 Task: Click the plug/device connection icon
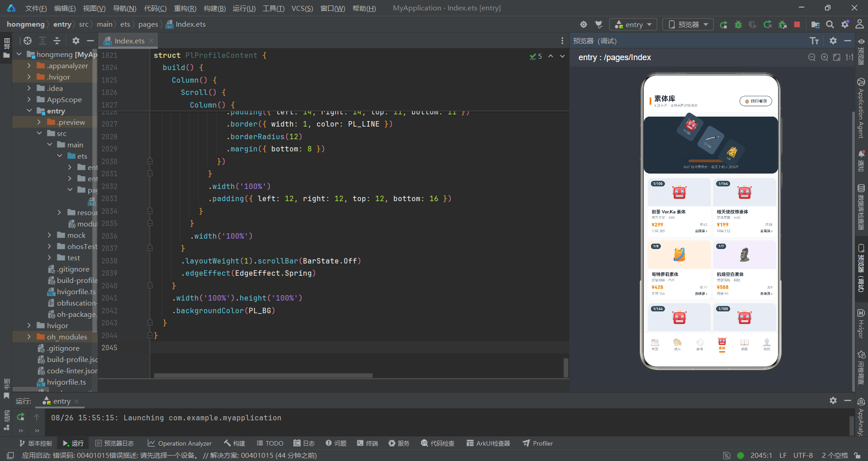pyautogui.click(x=599, y=24)
